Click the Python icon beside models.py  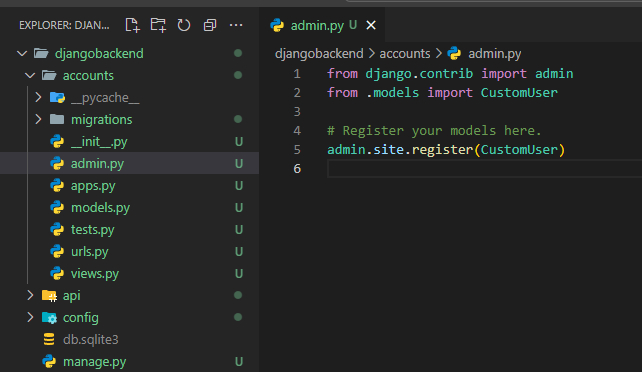click(x=57, y=207)
